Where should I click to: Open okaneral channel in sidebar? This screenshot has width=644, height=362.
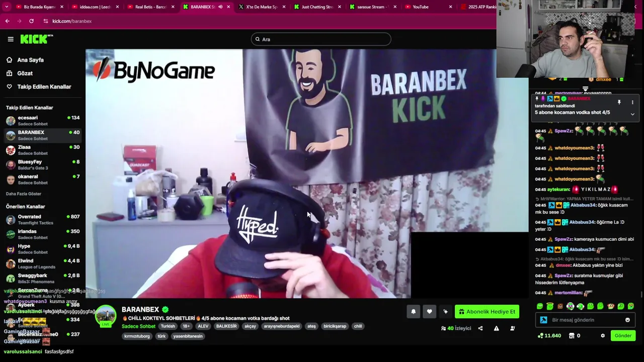point(42,179)
